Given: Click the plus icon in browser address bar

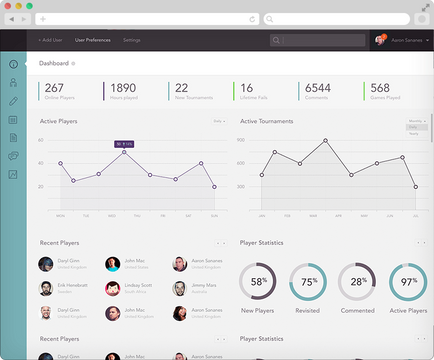Looking at the screenshot, I should pyautogui.click(x=43, y=19).
